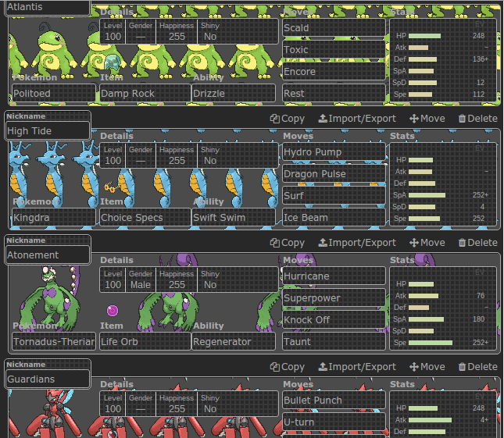Open Guardians details panel with Happiness 255
The width and height of the screenshot is (504, 438).
[189, 404]
